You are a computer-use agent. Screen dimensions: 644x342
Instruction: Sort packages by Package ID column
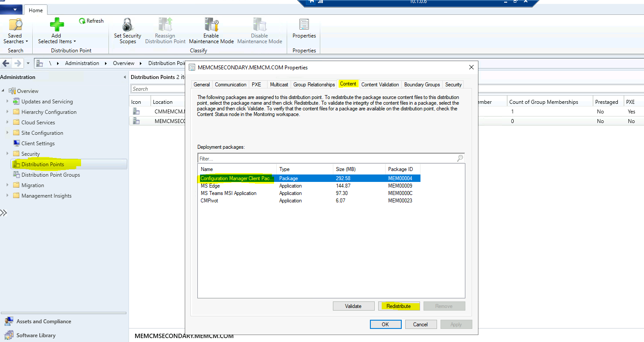(403, 169)
